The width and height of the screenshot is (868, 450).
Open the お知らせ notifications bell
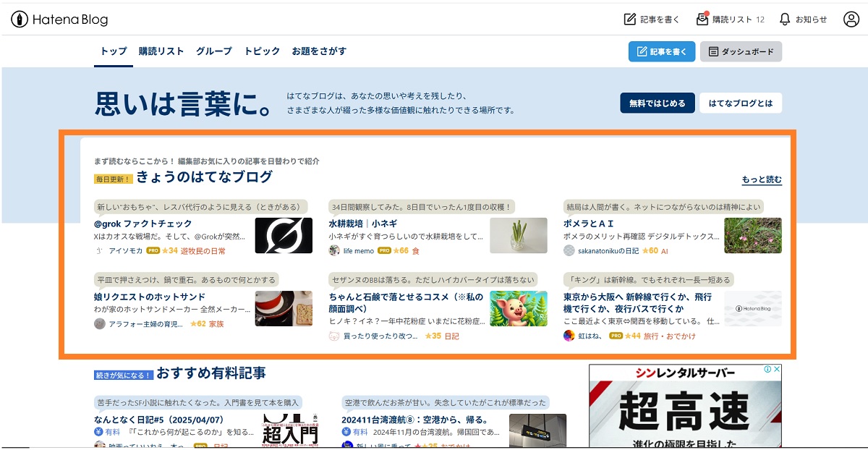[x=803, y=20]
